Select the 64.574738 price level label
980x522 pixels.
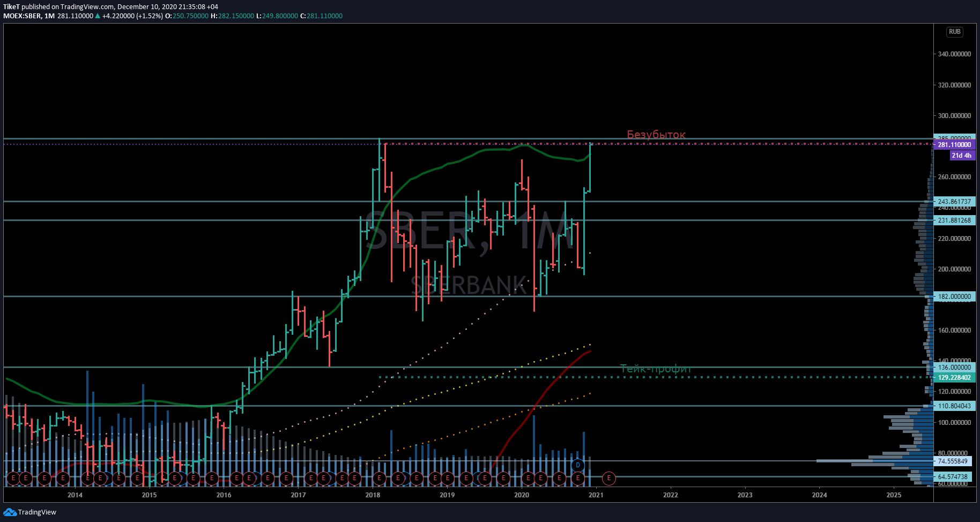pos(953,477)
